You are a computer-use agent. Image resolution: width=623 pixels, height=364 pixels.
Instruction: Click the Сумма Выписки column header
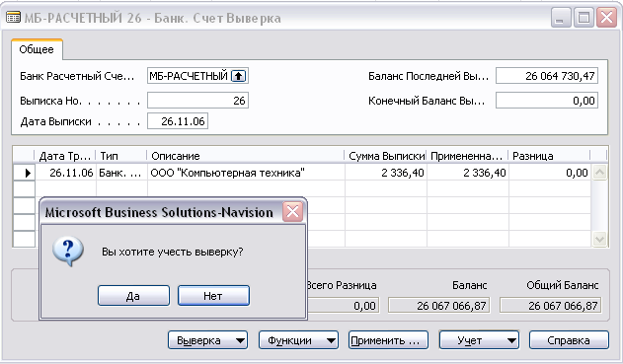coord(386,156)
